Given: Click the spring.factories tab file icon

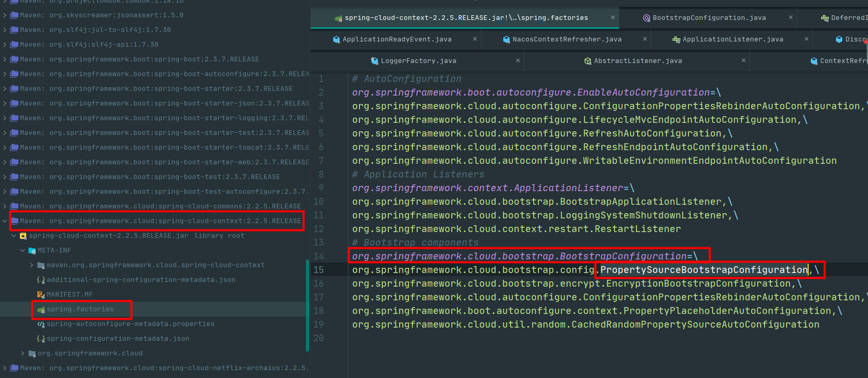Looking at the screenshot, I should 338,18.
